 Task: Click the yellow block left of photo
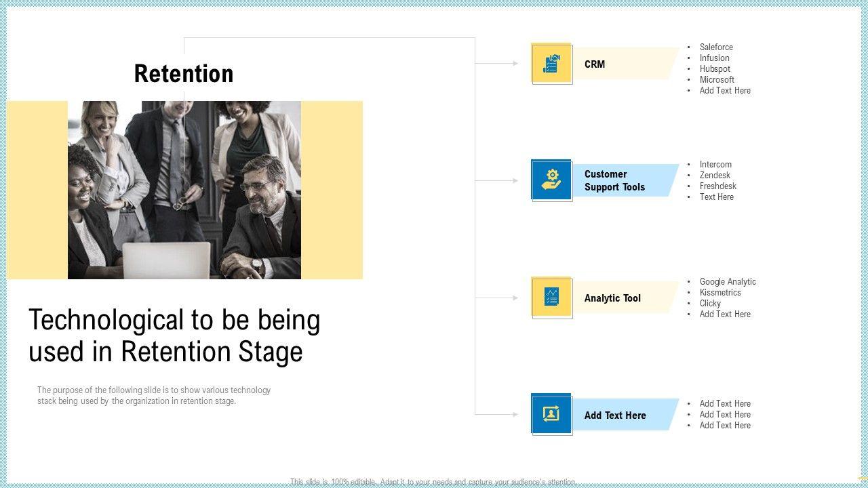coord(37,190)
